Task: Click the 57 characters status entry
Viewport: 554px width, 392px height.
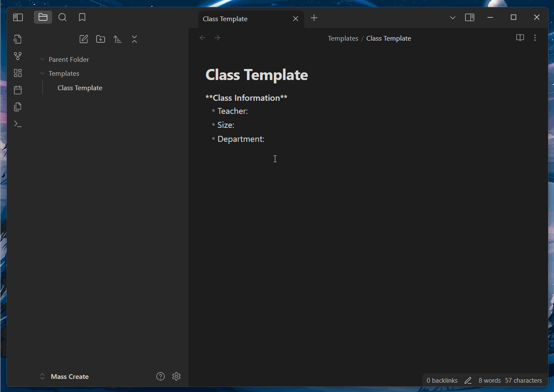Action: coord(524,381)
